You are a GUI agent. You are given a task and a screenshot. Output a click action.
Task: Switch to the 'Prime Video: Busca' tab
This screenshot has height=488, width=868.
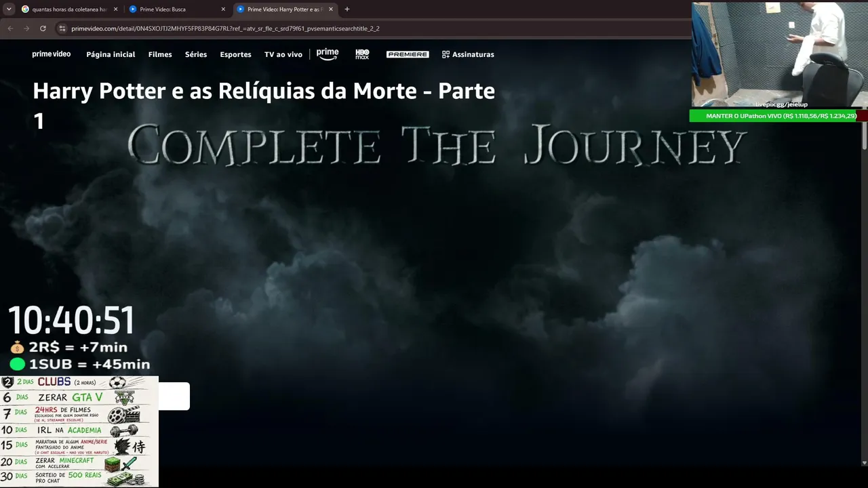[x=176, y=9]
